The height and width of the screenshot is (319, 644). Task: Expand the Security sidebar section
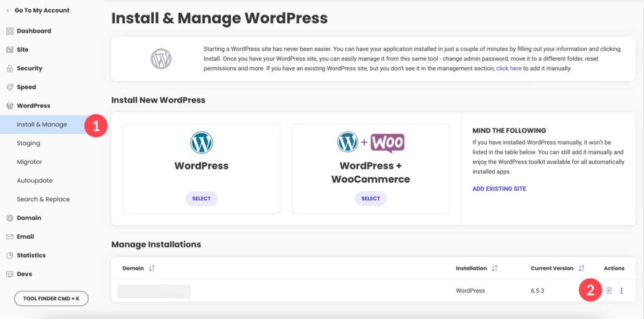[30, 68]
